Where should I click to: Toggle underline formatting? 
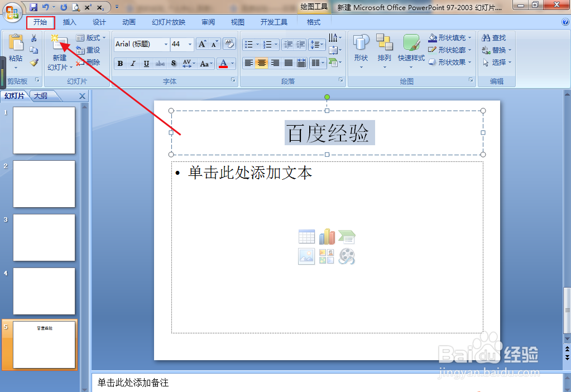pos(146,64)
